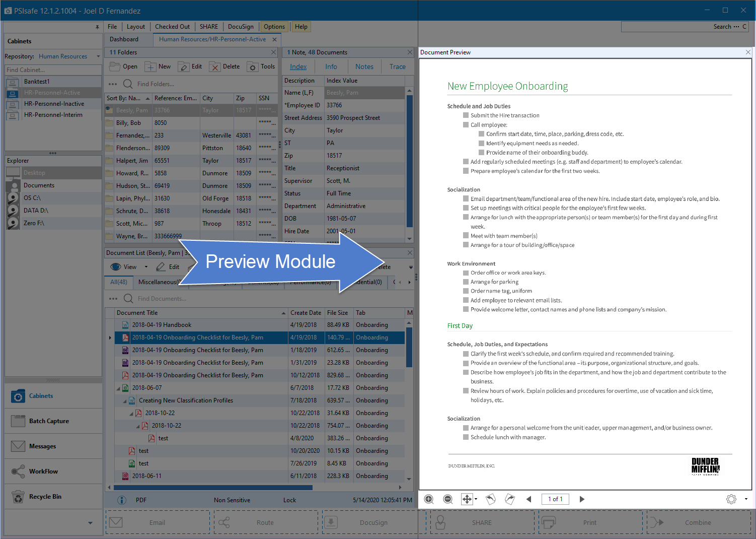Check the 'Submit the Hire transaction' checkbox

coord(466,115)
